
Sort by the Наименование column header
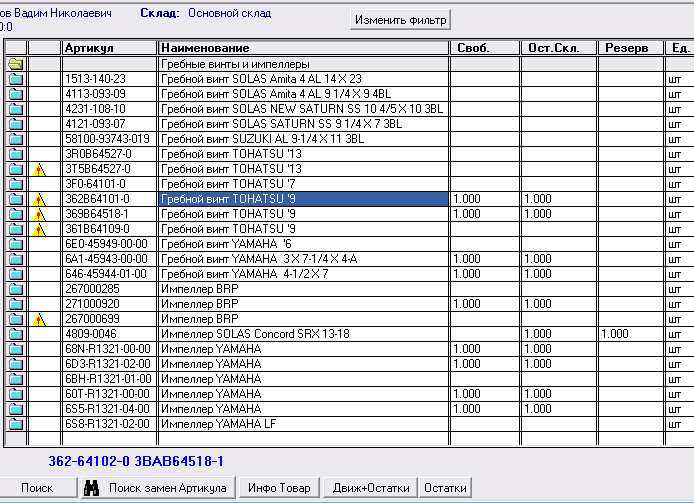pyautogui.click(x=304, y=48)
